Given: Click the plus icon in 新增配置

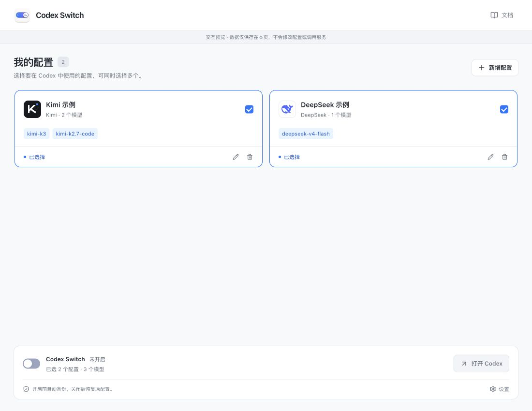Looking at the screenshot, I should pyautogui.click(x=481, y=68).
